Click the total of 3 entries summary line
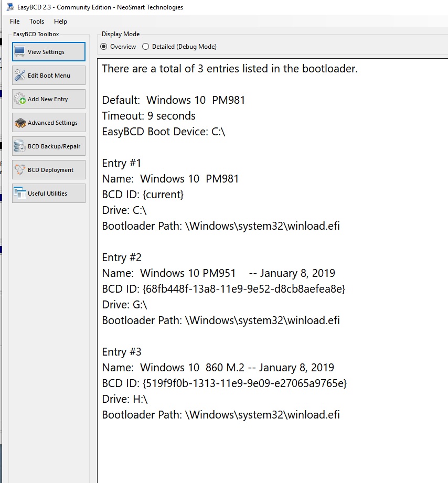The height and width of the screenshot is (483, 448). (230, 68)
